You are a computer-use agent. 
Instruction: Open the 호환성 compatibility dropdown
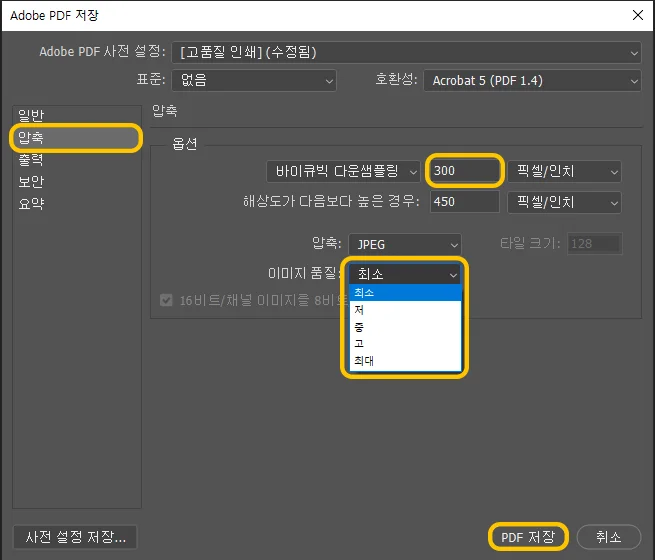(532, 80)
